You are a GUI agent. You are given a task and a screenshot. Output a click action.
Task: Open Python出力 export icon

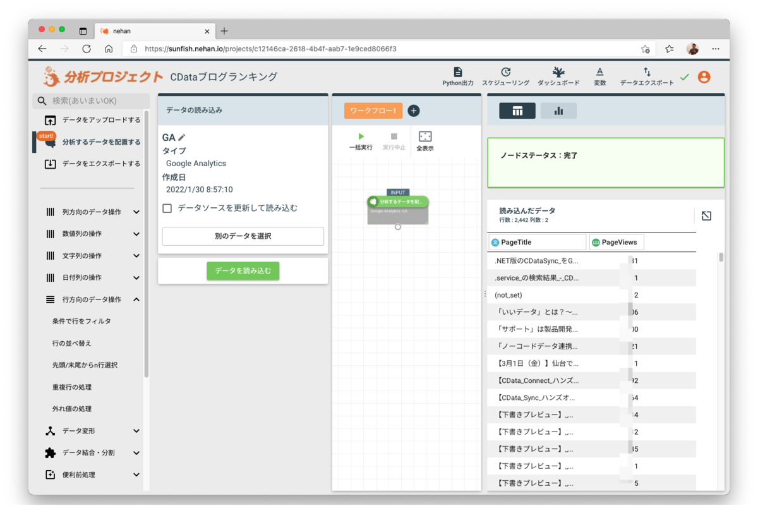(458, 72)
